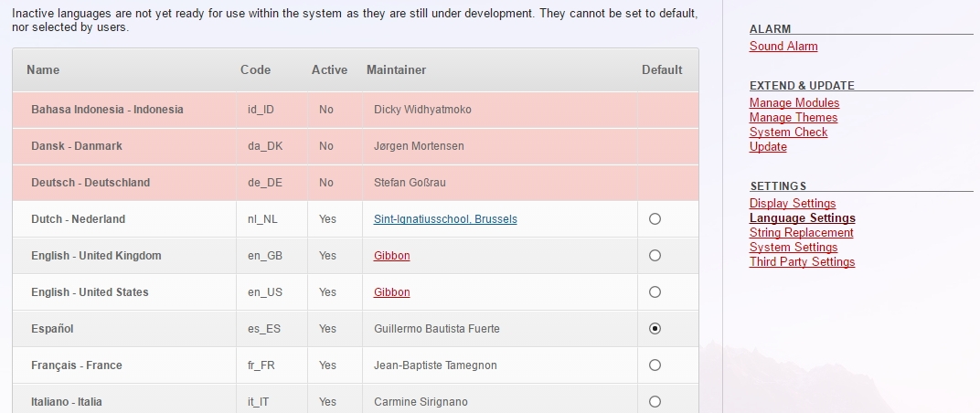Viewport: 980px width, 413px height.
Task: Set Italiano - Italia as default language
Action: coord(655,401)
